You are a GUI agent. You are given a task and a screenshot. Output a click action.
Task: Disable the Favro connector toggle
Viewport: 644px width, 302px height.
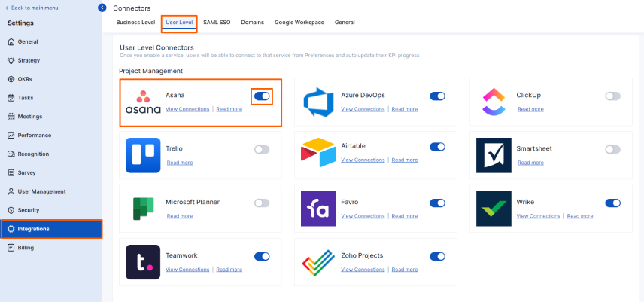pos(437,203)
